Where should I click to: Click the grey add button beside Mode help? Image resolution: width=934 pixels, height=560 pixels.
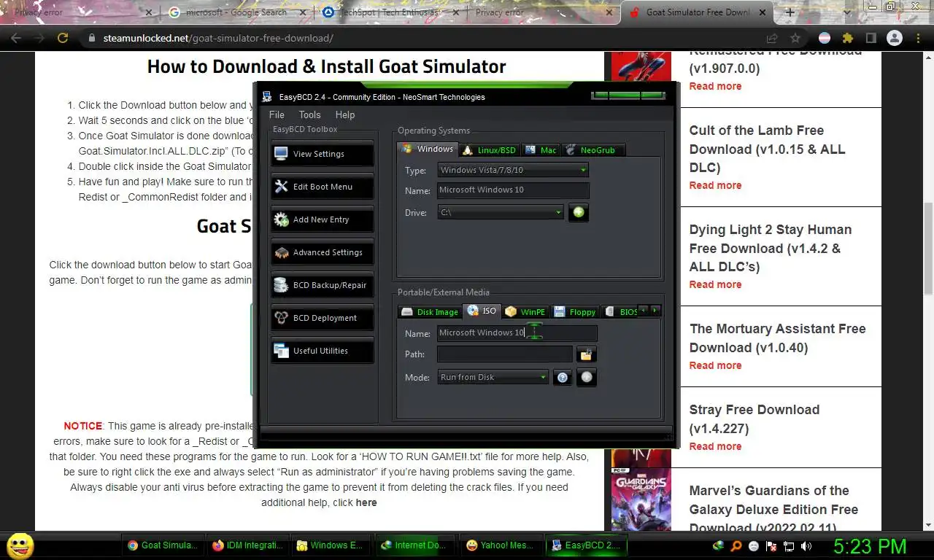coord(587,377)
